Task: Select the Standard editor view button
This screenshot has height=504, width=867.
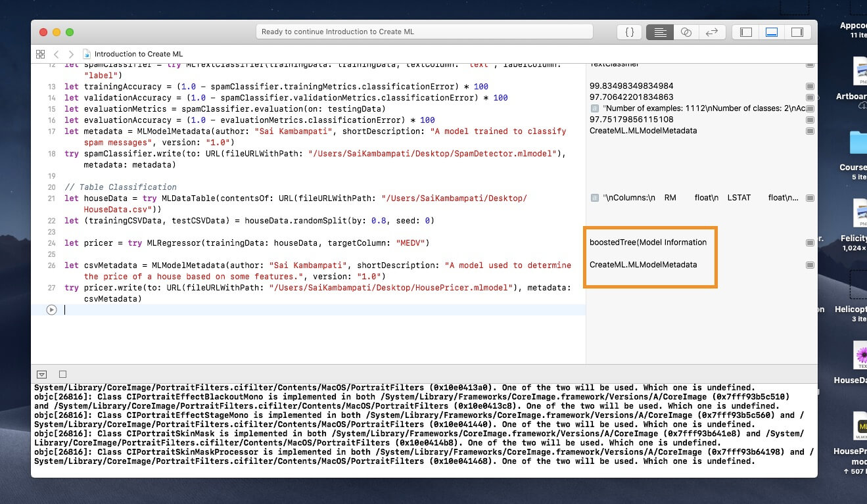Action: 659,32
